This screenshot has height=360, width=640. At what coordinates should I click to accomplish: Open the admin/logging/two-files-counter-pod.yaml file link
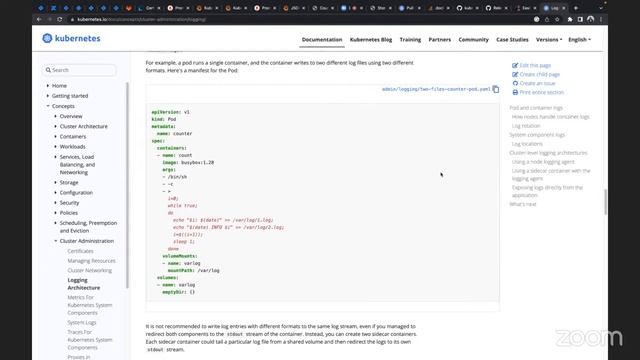[x=436, y=89]
